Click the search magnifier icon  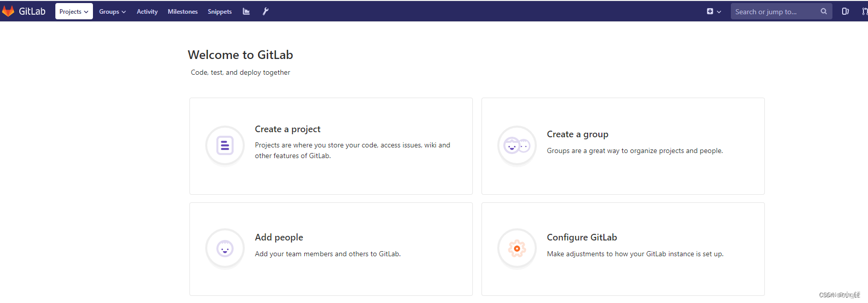point(823,11)
